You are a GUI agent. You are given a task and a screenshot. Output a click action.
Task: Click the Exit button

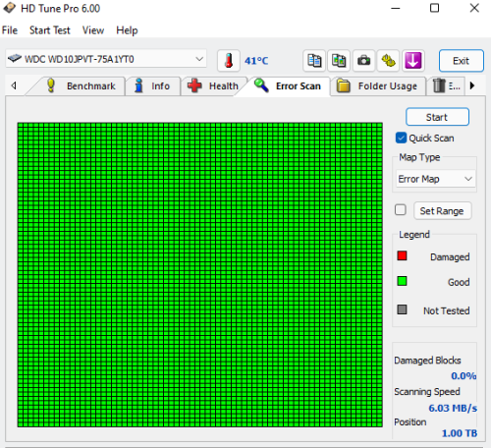(x=462, y=61)
